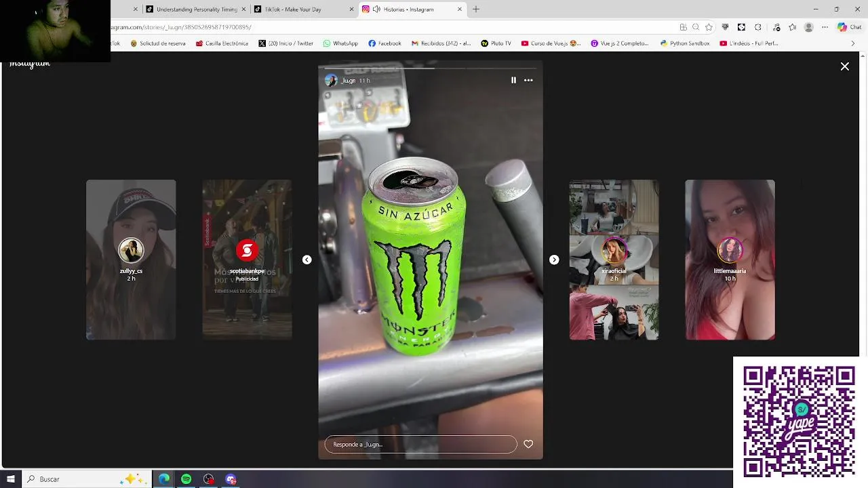Open a new browser tab with plus
Screen dimensions: 868x488
pos(476,9)
